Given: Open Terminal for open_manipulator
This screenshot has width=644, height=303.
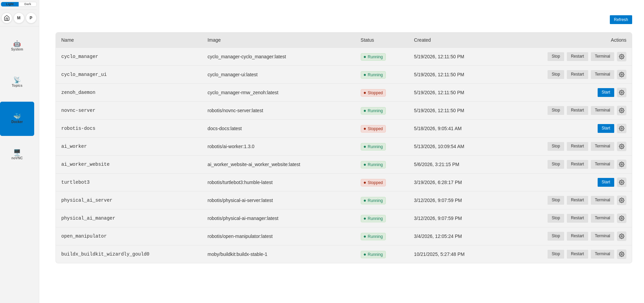Looking at the screenshot, I should click(602, 236).
